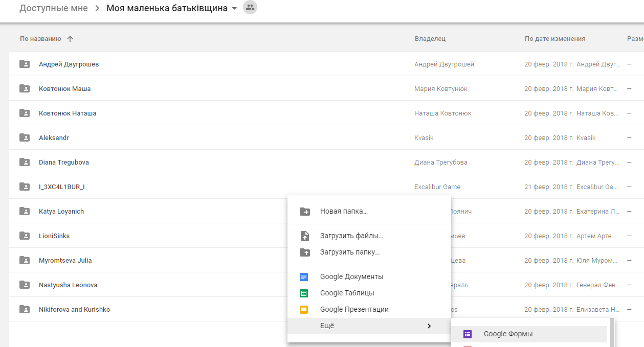The image size is (644, 347).
Task: Sort by По дате изменения column
Action: (x=554, y=39)
